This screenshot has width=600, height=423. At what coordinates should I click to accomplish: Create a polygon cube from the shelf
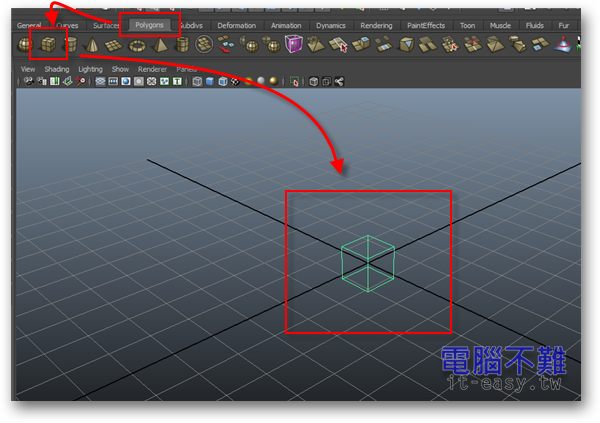46,44
